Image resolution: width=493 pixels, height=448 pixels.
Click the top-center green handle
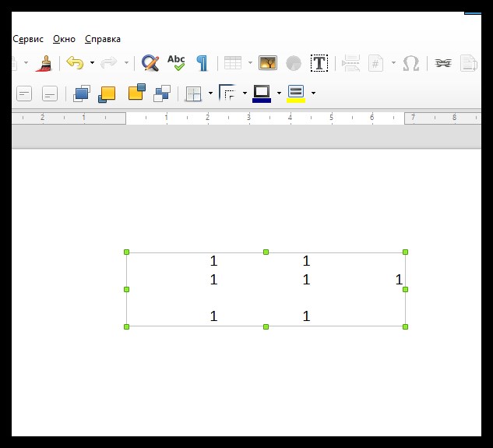pos(266,252)
